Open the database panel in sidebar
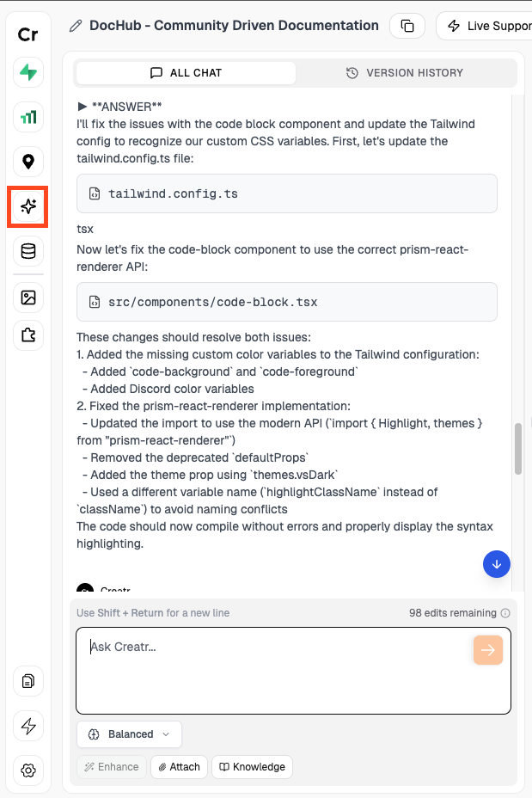Image resolution: width=532 pixels, height=798 pixels. (28, 251)
